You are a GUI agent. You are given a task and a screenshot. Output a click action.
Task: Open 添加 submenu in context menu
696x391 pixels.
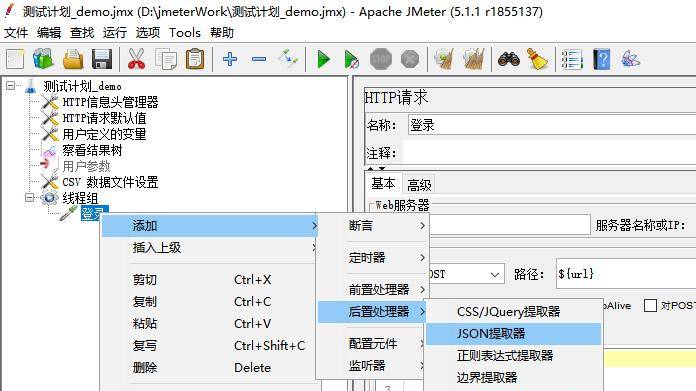(x=210, y=225)
